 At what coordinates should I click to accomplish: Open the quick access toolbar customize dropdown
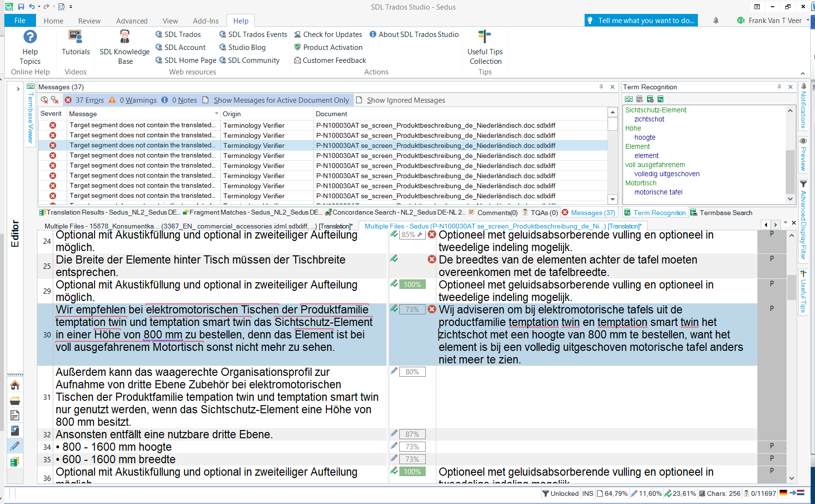click(x=71, y=7)
